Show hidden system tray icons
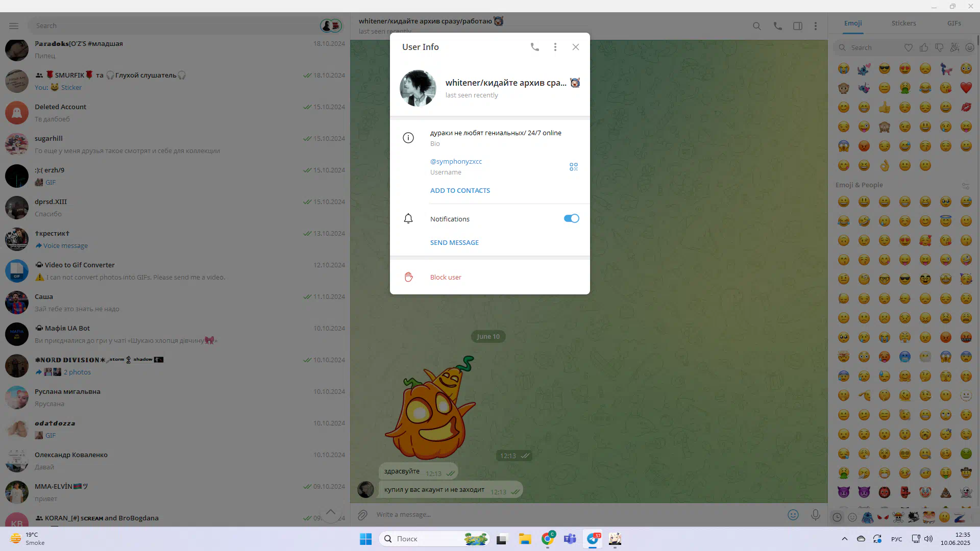 click(x=845, y=539)
